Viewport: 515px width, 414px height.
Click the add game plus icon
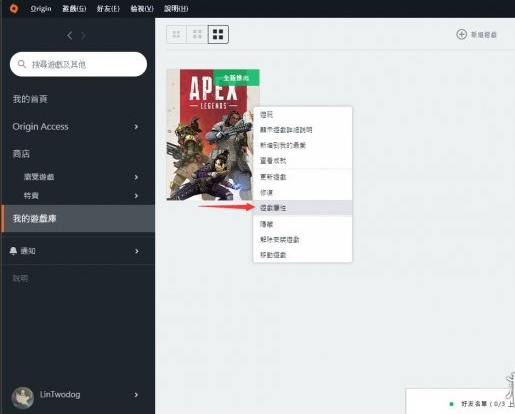(x=461, y=34)
